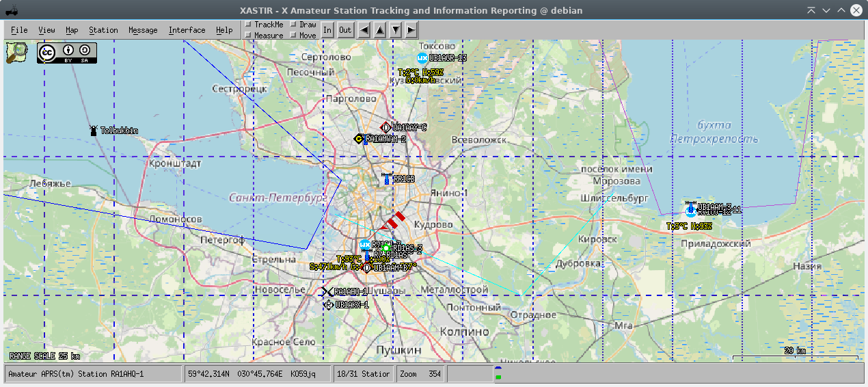Open the Message menu
The height and width of the screenshot is (387, 868).
pos(143,30)
